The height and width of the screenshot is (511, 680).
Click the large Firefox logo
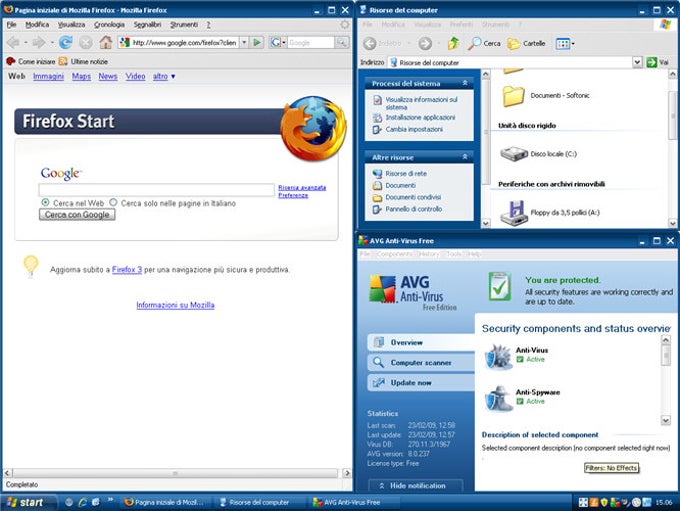313,128
